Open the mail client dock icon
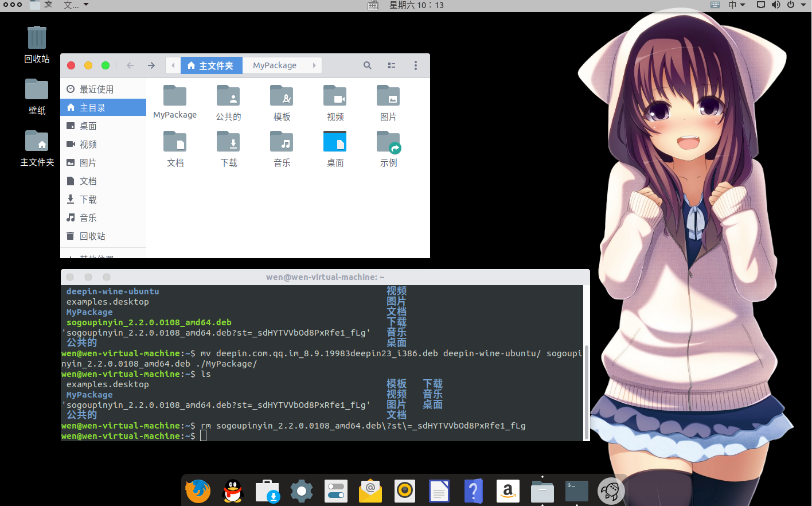 tap(370, 491)
